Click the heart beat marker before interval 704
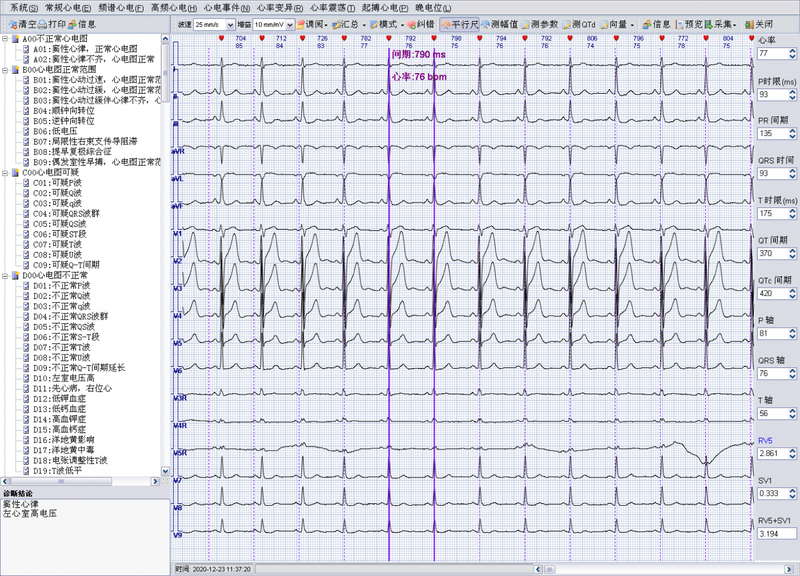This screenshot has width=800, height=576. click(221, 38)
